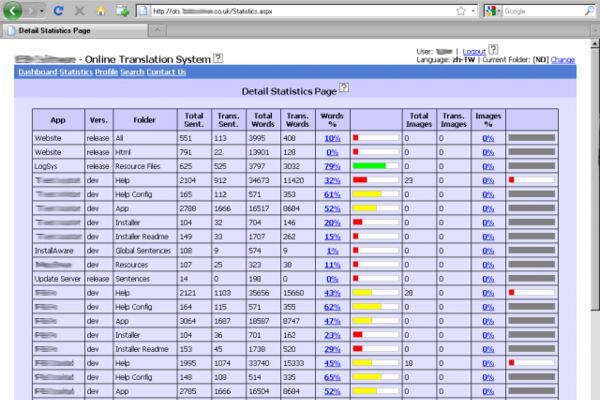
Task: Click the search magnifier icon
Action: (x=589, y=11)
